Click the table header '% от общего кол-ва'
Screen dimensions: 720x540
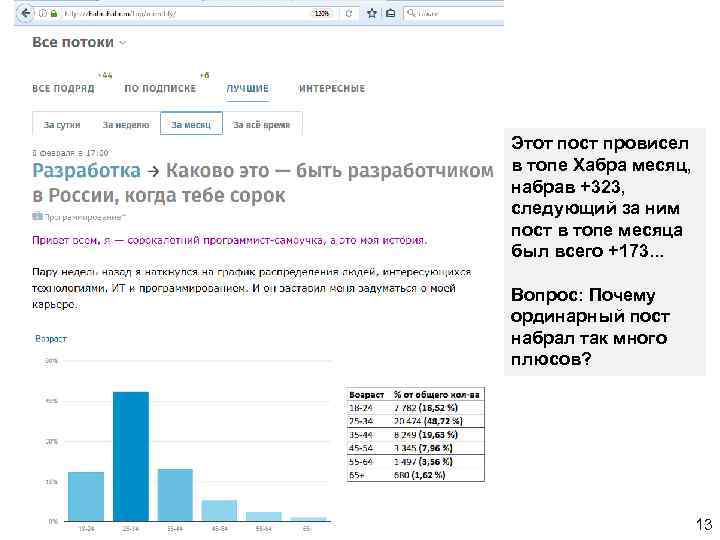tap(437, 395)
